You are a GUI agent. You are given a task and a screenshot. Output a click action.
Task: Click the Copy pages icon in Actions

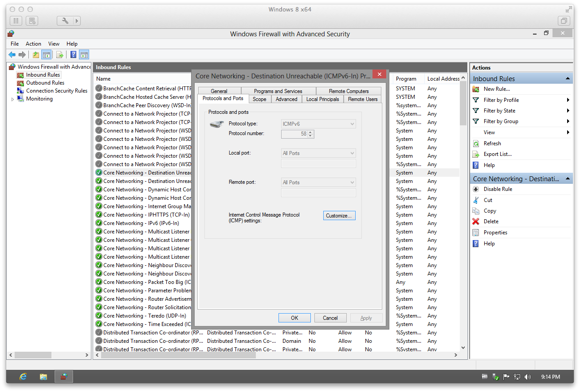click(476, 211)
